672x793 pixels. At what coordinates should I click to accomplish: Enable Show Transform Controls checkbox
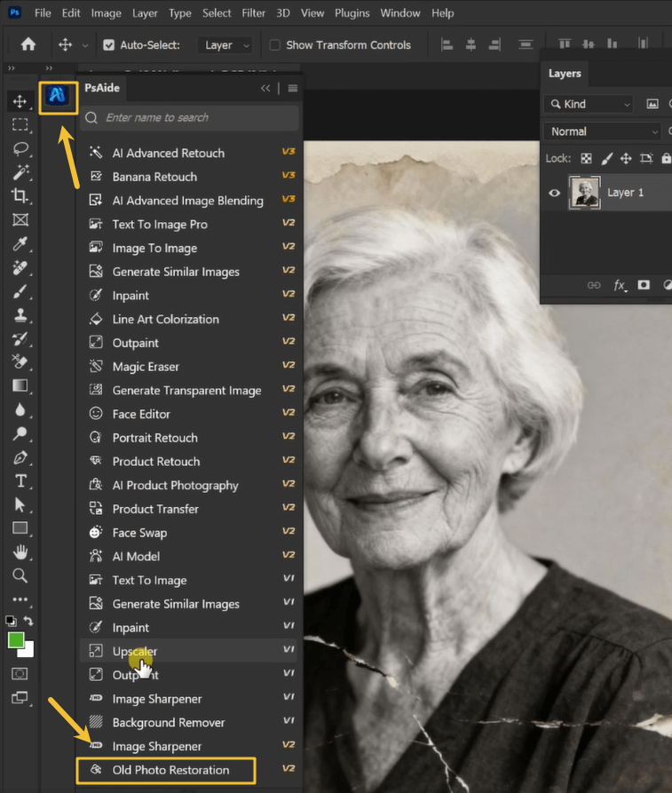coord(274,45)
